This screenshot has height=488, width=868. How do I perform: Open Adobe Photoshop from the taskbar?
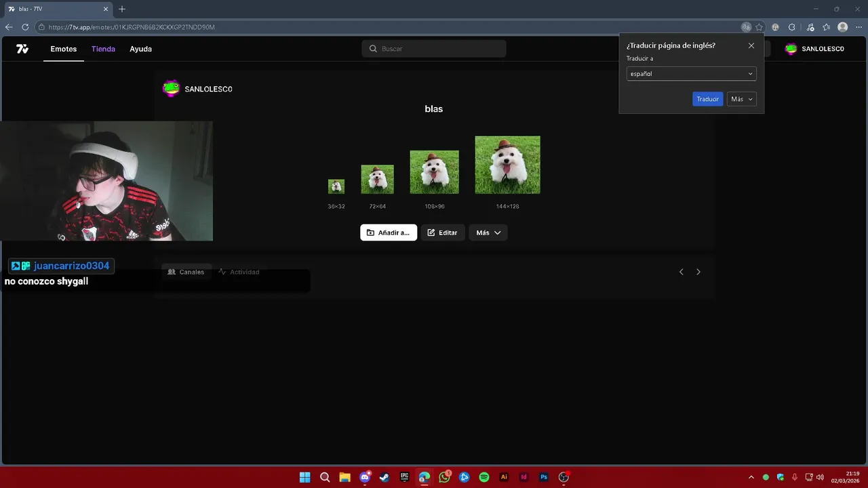544,477
